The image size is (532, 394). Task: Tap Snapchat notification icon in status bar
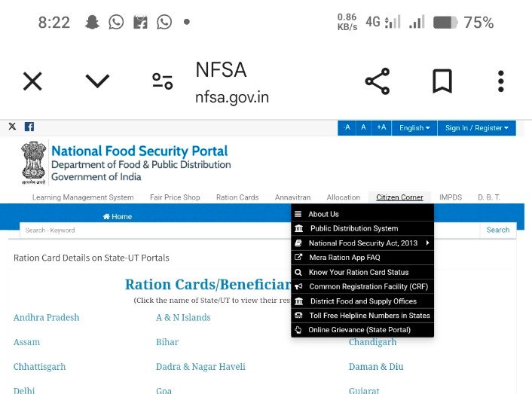pyautogui.click(x=92, y=23)
